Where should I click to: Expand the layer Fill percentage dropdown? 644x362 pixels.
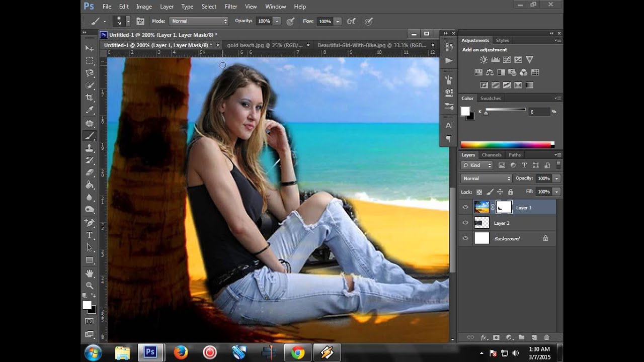click(556, 192)
